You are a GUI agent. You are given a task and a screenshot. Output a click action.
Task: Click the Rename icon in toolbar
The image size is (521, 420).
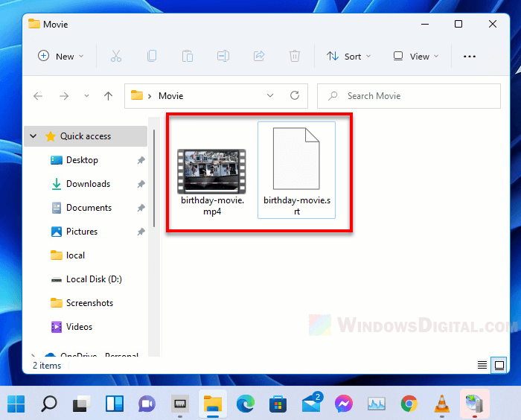point(223,56)
